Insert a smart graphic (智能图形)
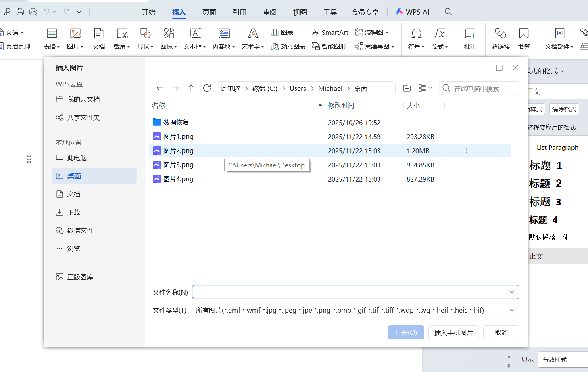 (x=329, y=46)
